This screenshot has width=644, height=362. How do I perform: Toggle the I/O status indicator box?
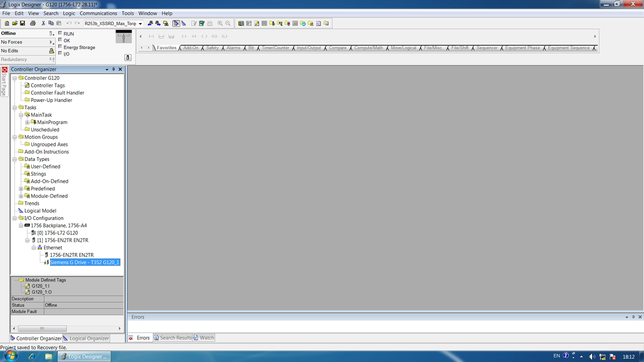tap(60, 54)
